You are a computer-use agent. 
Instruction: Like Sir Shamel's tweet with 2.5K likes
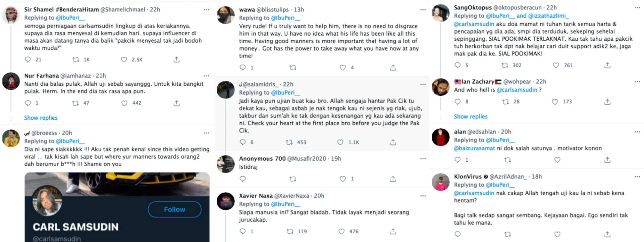(124, 59)
